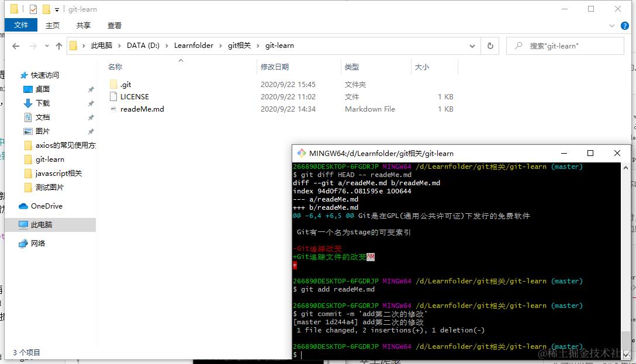Click the 2020/9/22 15:45 date of .git
The height and width of the screenshot is (364, 636).
point(288,84)
